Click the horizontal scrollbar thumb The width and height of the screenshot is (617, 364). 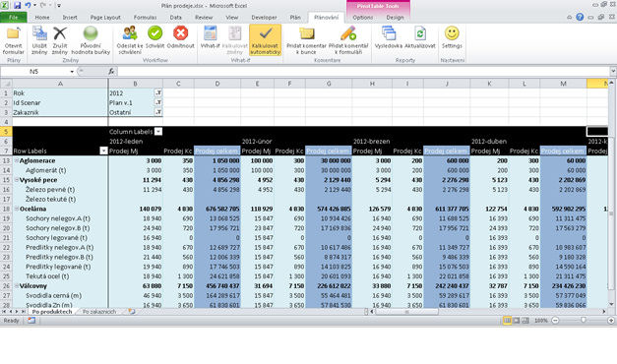point(406,311)
